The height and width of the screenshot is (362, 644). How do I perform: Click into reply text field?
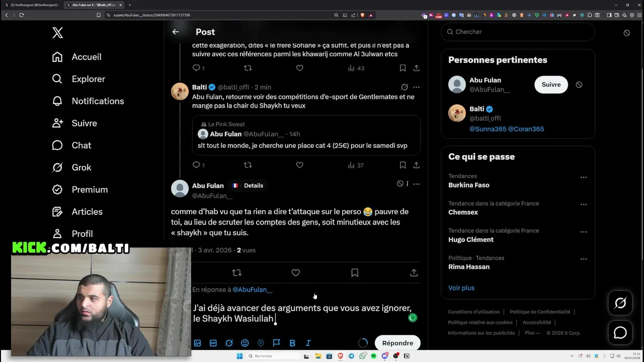click(x=302, y=313)
